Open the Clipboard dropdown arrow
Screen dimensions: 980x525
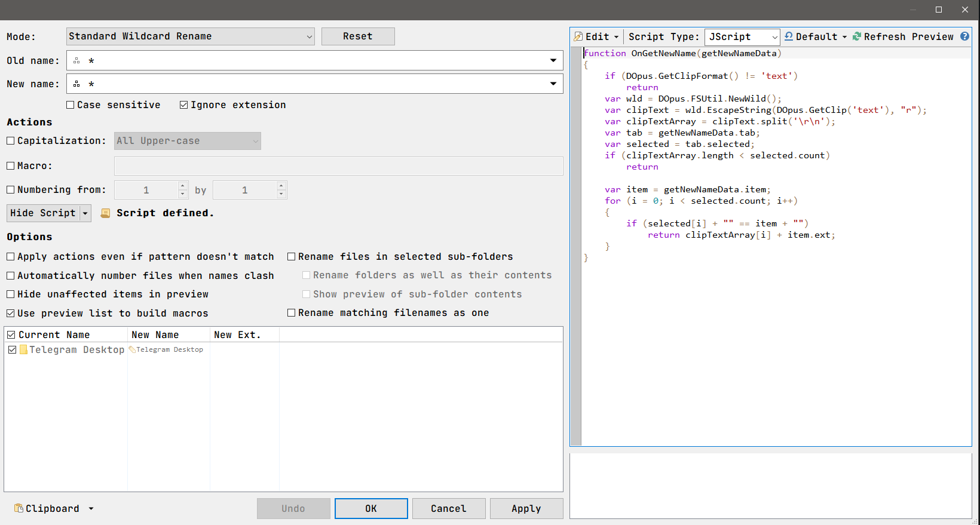91,509
